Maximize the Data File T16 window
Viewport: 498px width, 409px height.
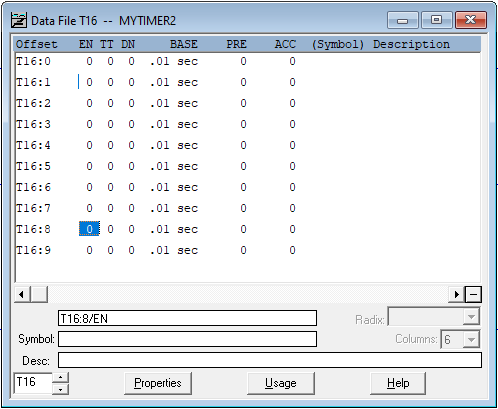click(x=436, y=20)
